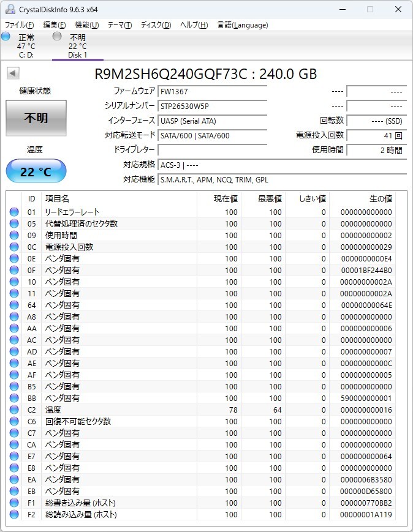The height and width of the screenshot is (532, 413).
Task: Click the 使用時間 value 2 時間
Action: [376, 151]
